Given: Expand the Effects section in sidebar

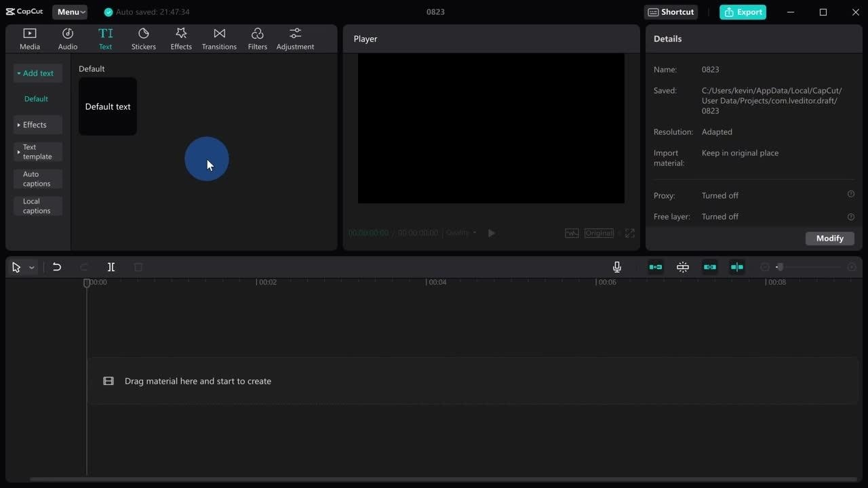Looking at the screenshot, I should coord(38,125).
